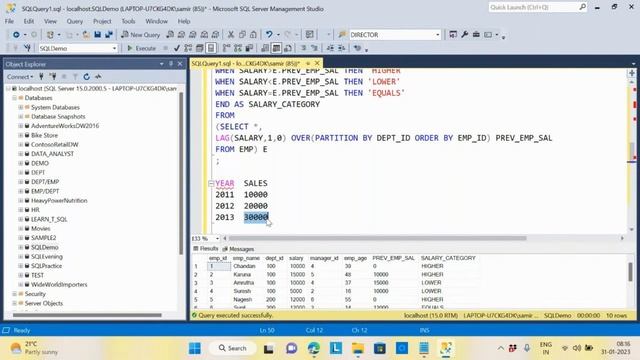
Task: Click the editor horizontal scrollbar
Action: [377, 238]
